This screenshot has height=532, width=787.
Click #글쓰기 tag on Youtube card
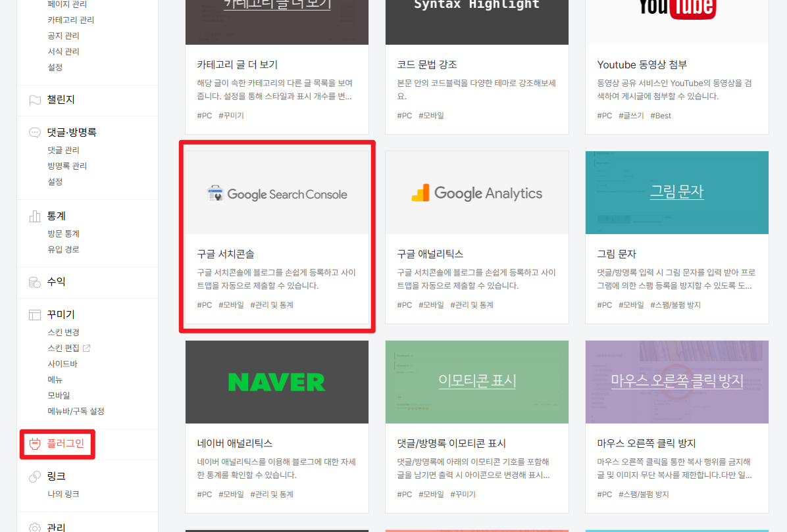click(631, 116)
